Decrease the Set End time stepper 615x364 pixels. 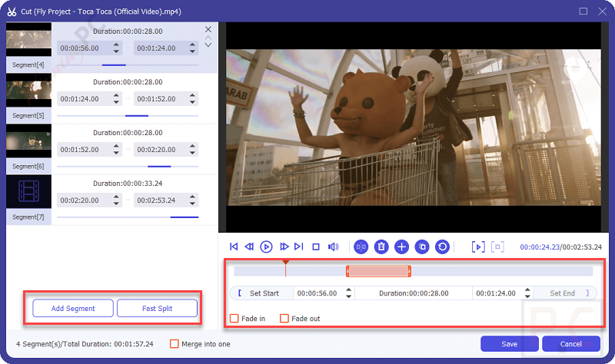527,296
